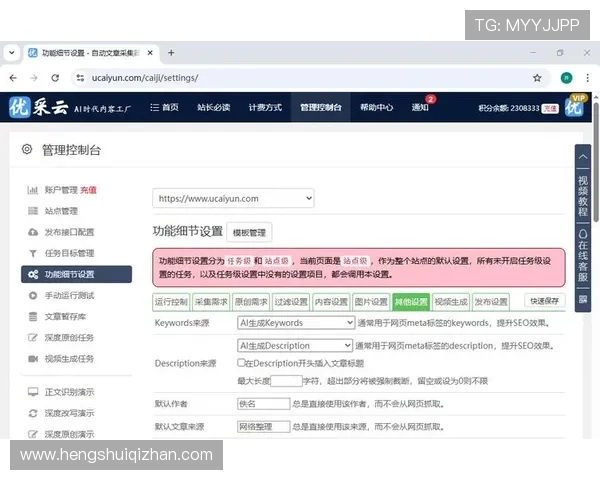The width and height of the screenshot is (600, 480).
Task: Click the 充值 button next to 积分余额
Action: tap(550, 108)
